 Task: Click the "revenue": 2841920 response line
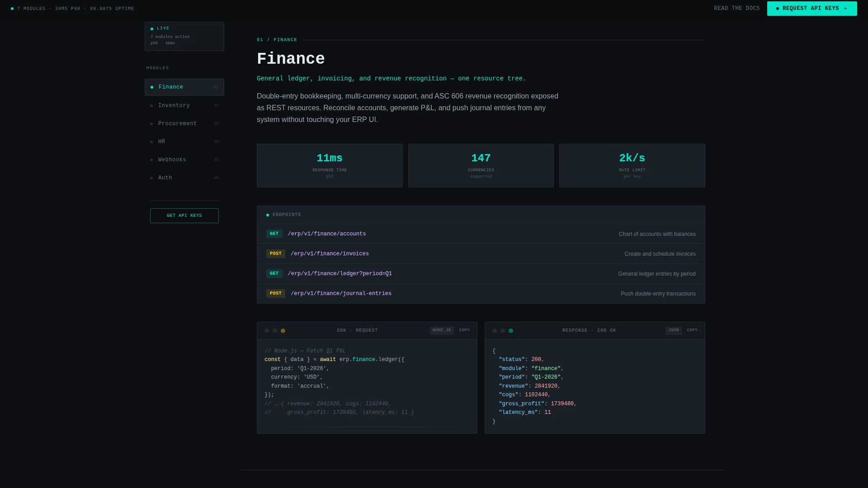(529, 386)
